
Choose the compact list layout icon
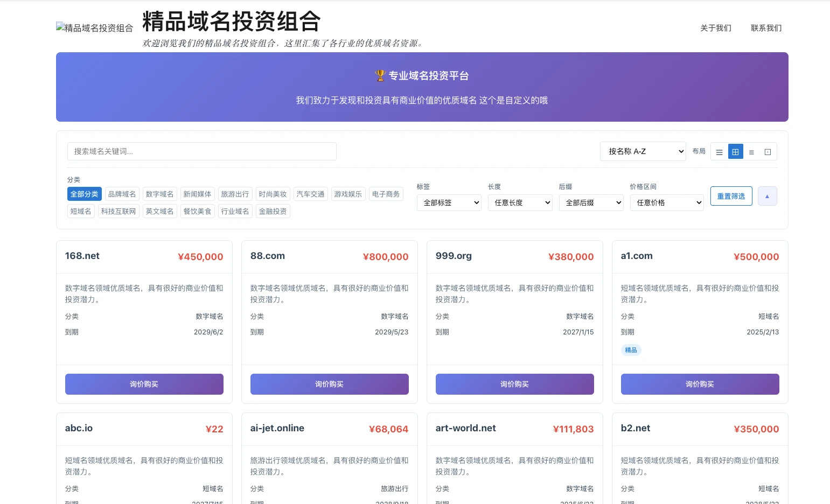coord(751,151)
